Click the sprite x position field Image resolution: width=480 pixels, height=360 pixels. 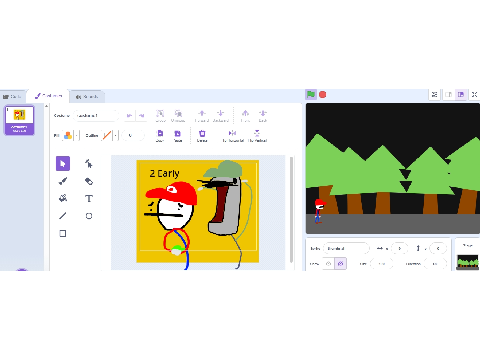point(400,248)
